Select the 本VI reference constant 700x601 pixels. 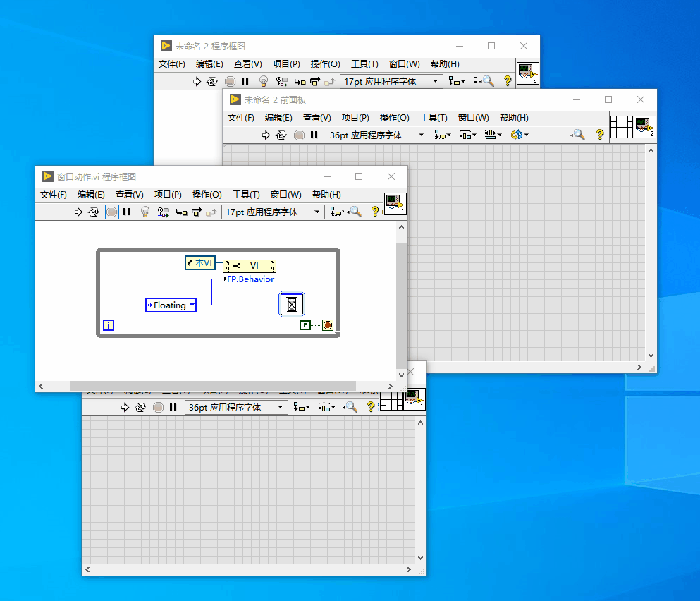click(x=200, y=262)
